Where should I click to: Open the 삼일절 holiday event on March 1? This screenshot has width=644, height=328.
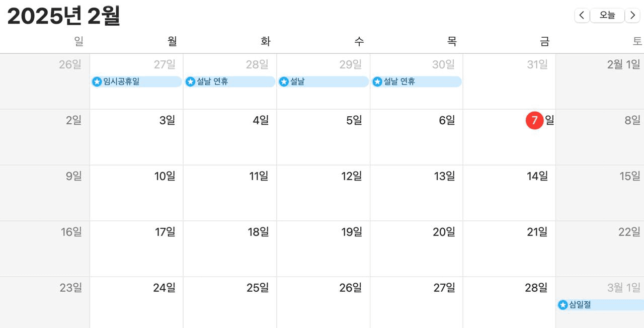[601, 305]
